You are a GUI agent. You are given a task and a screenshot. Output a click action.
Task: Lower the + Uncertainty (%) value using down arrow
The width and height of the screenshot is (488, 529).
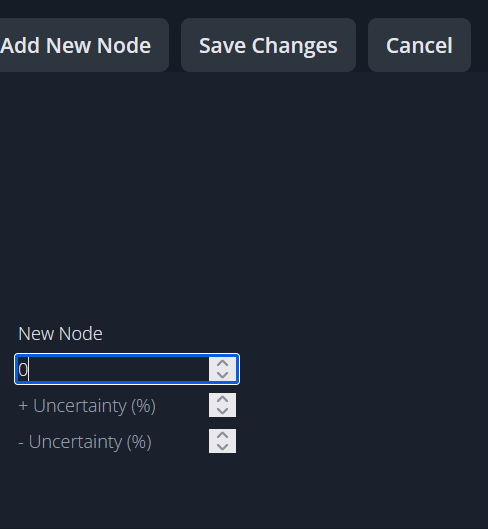[x=222, y=411]
